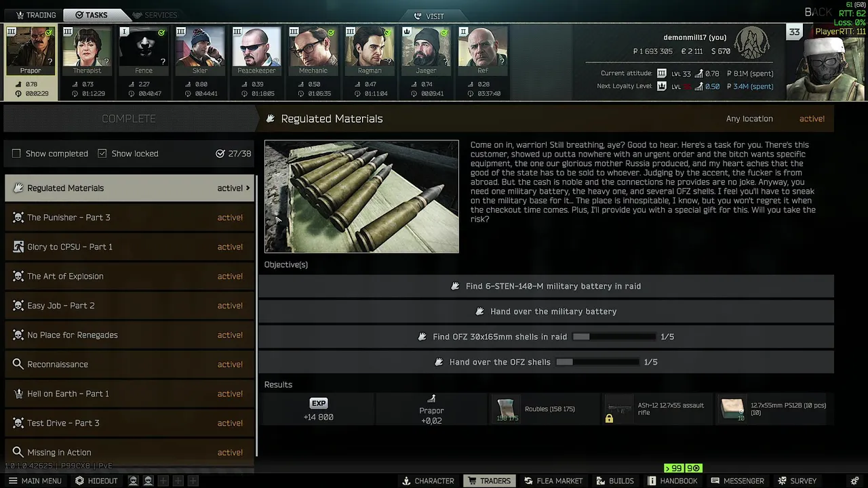Open the Flea Market
The width and height of the screenshot is (868, 488).
click(553, 481)
